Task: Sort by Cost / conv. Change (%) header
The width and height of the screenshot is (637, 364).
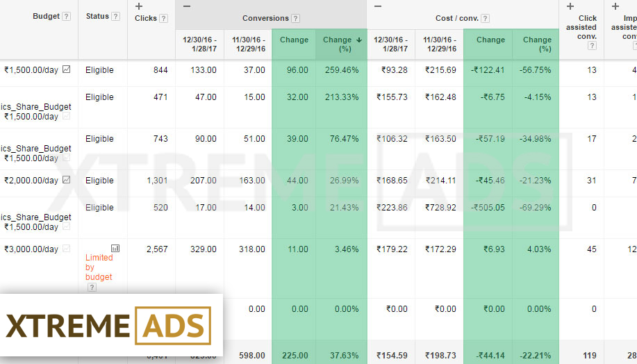Action: pos(537,44)
